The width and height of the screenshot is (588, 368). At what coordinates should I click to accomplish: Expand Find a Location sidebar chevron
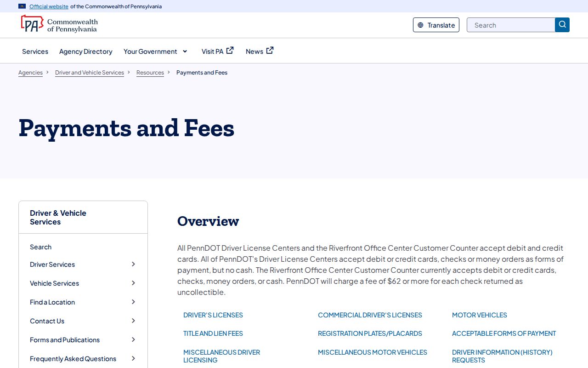(x=133, y=302)
